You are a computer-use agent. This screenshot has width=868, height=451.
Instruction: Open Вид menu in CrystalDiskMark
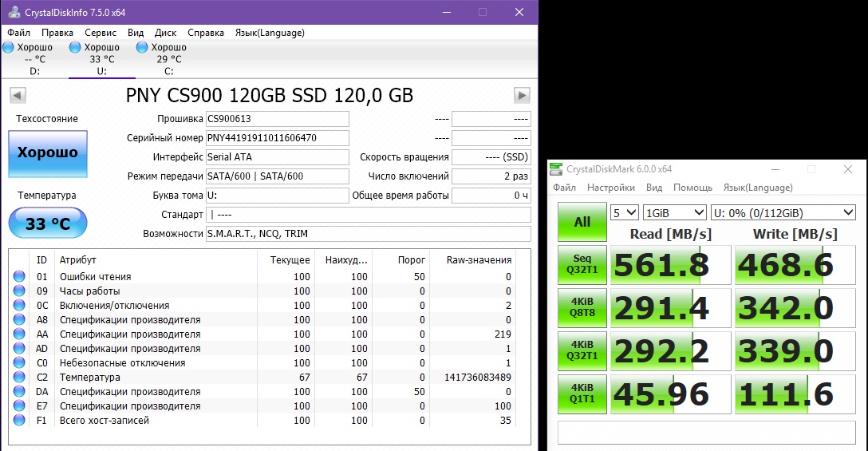[x=653, y=188]
